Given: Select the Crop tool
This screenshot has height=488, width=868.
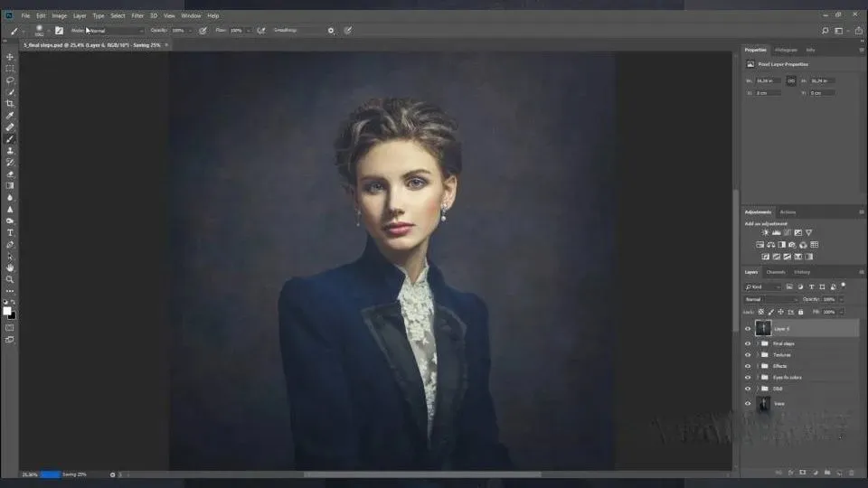Looking at the screenshot, I should (10, 104).
